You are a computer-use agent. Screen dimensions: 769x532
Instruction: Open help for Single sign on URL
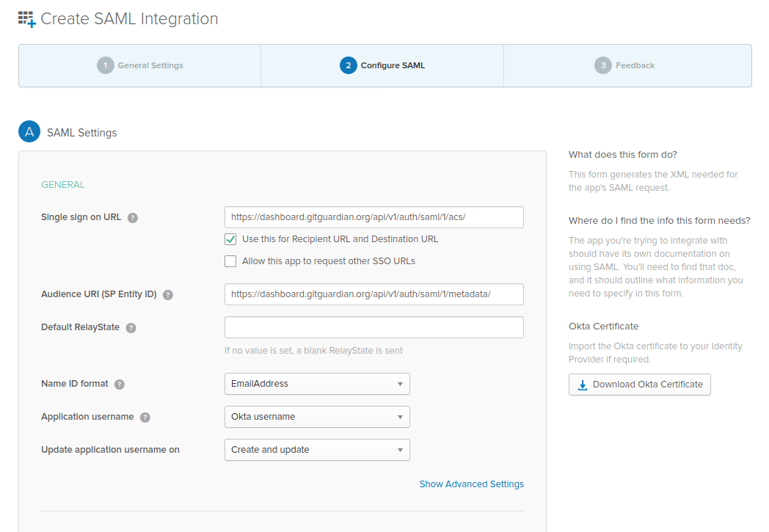coord(132,218)
